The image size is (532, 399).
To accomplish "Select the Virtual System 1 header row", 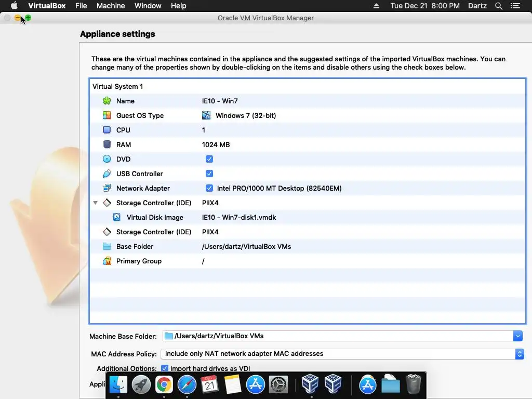I will pyautogui.click(x=308, y=86).
